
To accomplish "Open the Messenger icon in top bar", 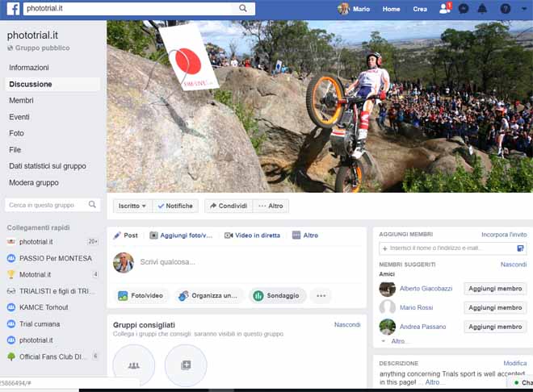I will [464, 9].
